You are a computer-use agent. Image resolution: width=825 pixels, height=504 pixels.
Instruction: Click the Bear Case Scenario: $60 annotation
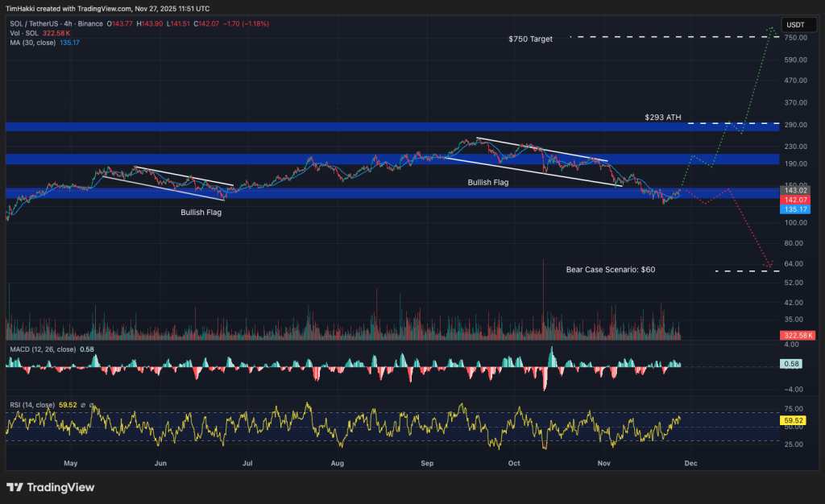pyautogui.click(x=610, y=270)
